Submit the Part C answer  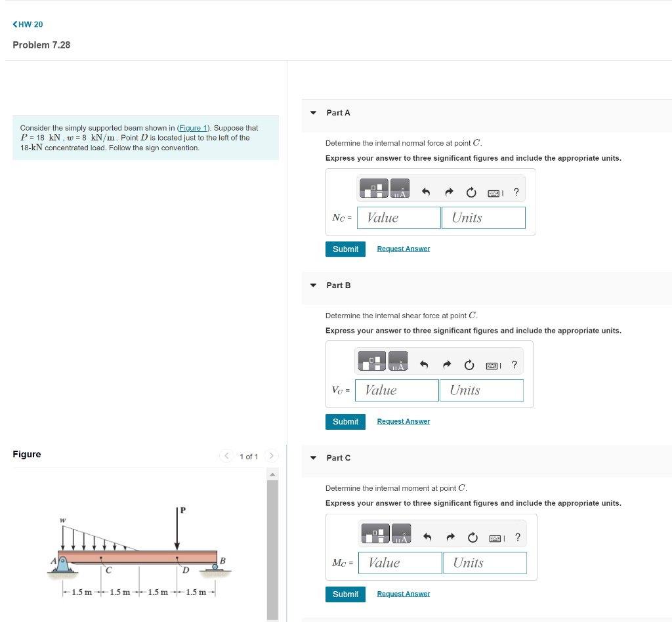click(x=345, y=594)
